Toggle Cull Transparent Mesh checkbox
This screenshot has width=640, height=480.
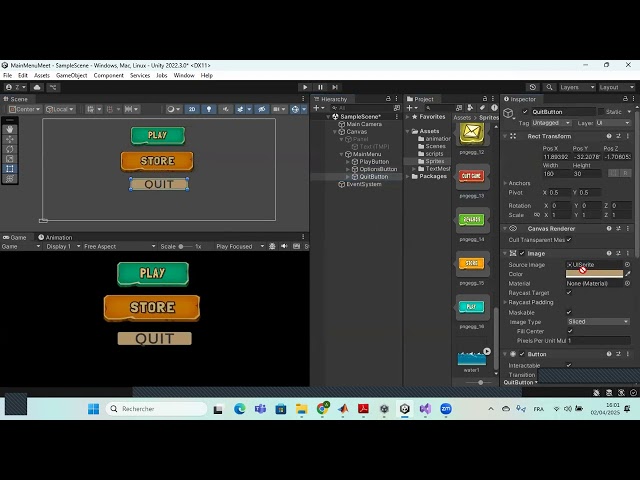coord(569,240)
